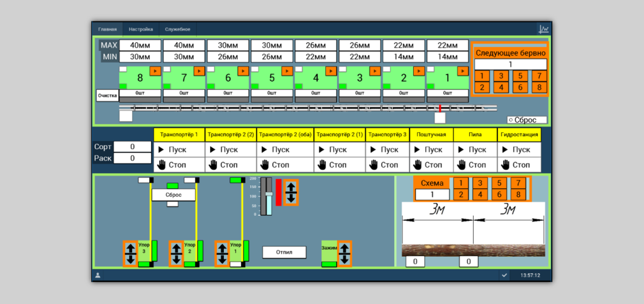Viewport: 644px width, 304px height.
Task: Open the Служебное tab
Action: click(177, 30)
